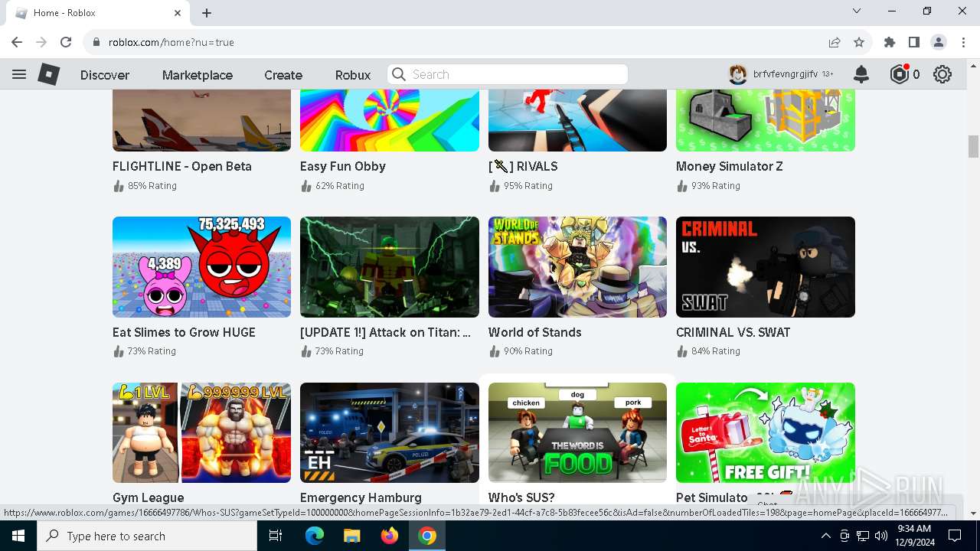
Task: Open the Windows notification center
Action: pyautogui.click(x=955, y=536)
